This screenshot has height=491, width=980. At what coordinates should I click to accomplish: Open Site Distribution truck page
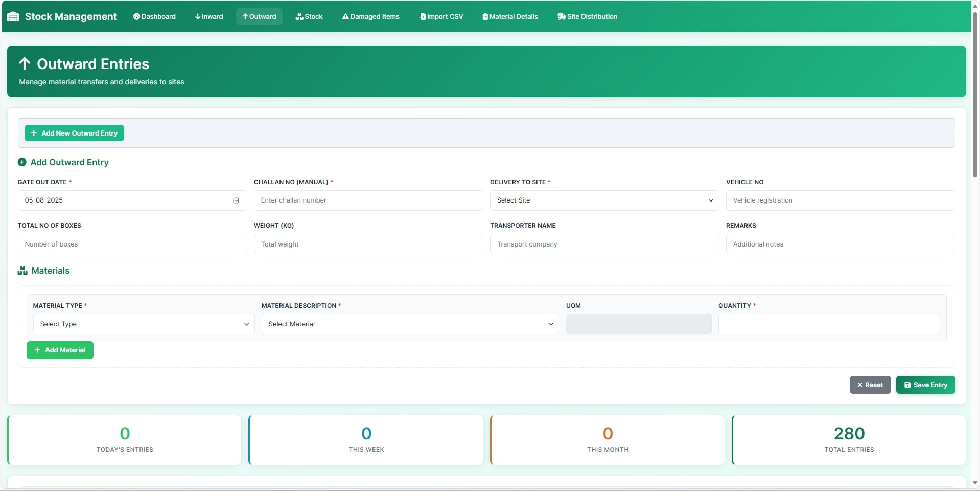click(587, 16)
